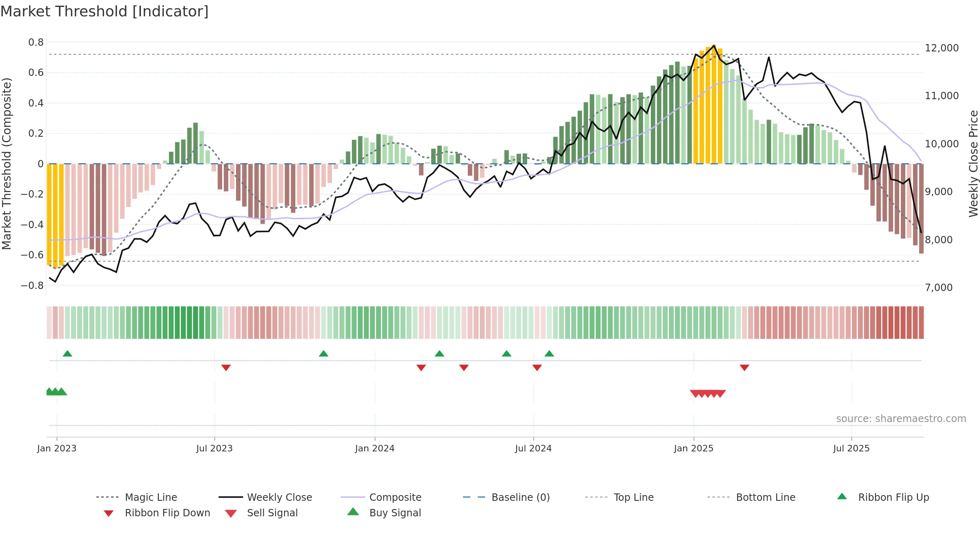The image size is (980, 551).
Task: Toggle the Bottom Line legend entry
Action: click(x=751, y=497)
